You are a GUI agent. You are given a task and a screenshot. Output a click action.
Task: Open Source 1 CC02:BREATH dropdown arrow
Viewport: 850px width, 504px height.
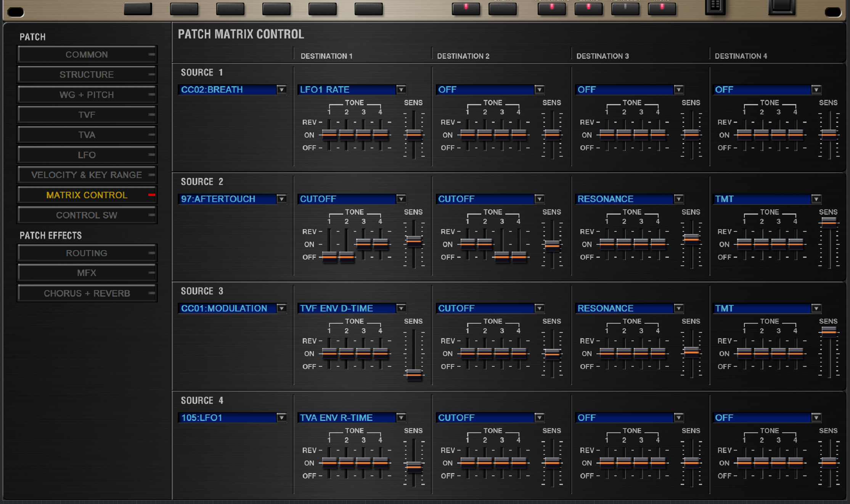click(281, 90)
